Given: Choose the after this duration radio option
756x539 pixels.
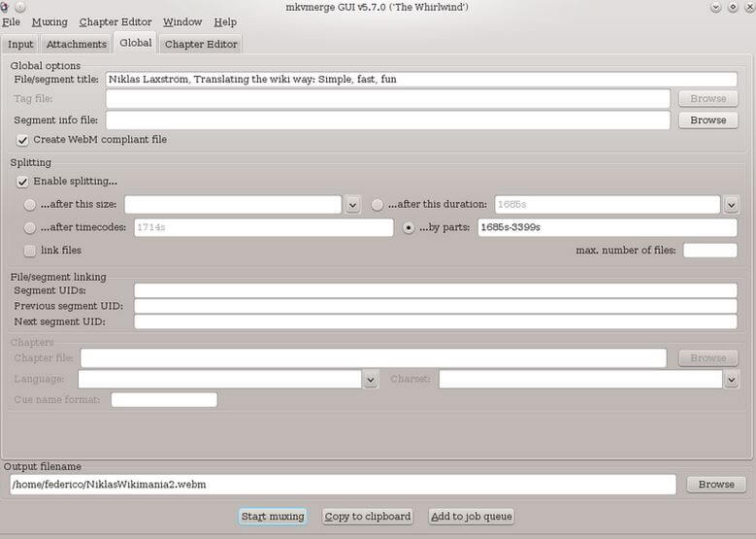Looking at the screenshot, I should pyautogui.click(x=378, y=205).
